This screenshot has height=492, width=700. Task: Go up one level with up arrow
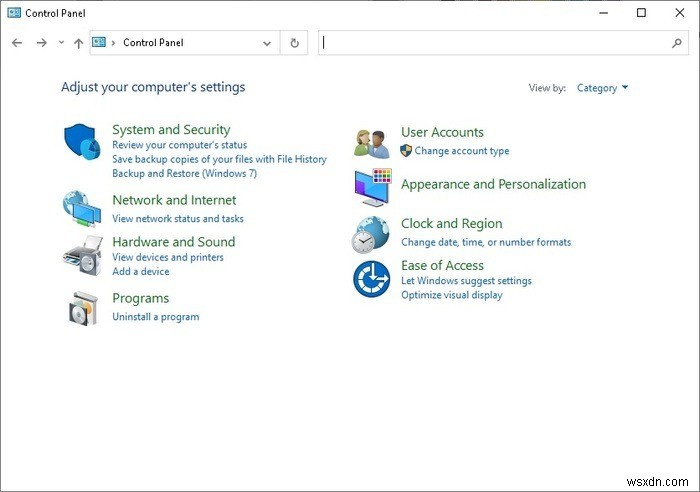(79, 43)
